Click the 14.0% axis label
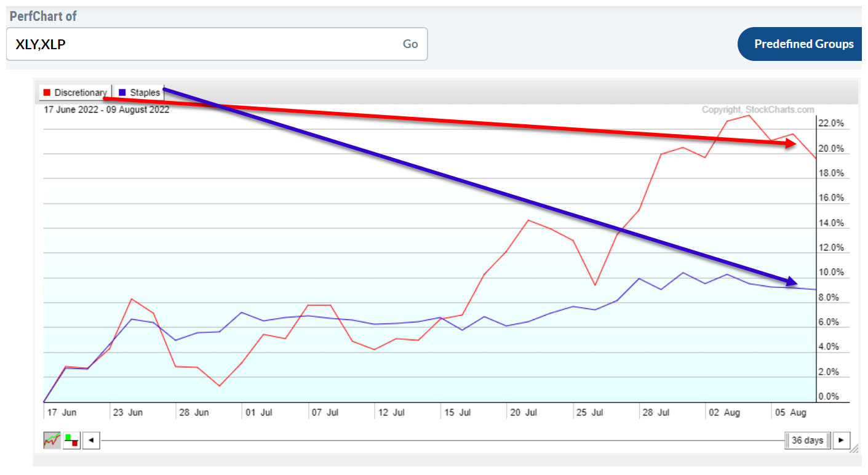The height and width of the screenshot is (475, 868). click(832, 223)
